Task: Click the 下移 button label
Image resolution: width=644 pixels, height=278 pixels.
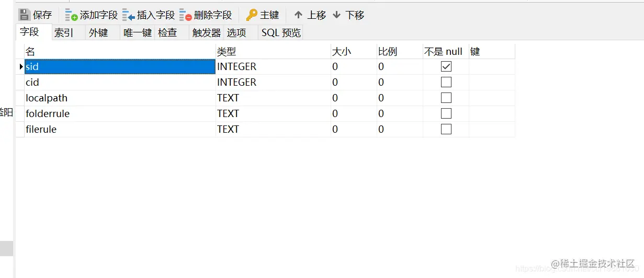Action: point(355,15)
